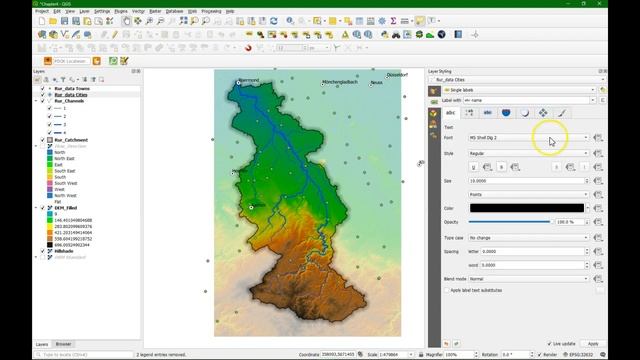Screen dimensions: 640x360
Task: Open the Style Regular dropdown
Action: 529,153
